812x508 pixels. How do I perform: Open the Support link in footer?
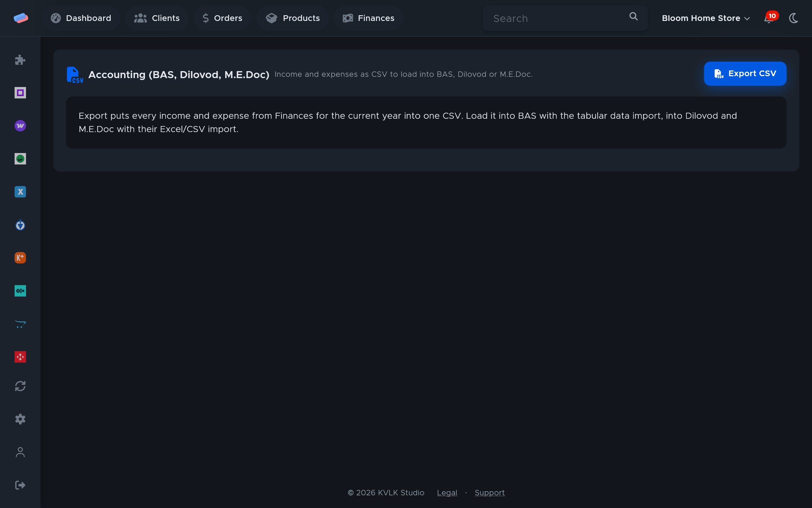click(x=489, y=492)
